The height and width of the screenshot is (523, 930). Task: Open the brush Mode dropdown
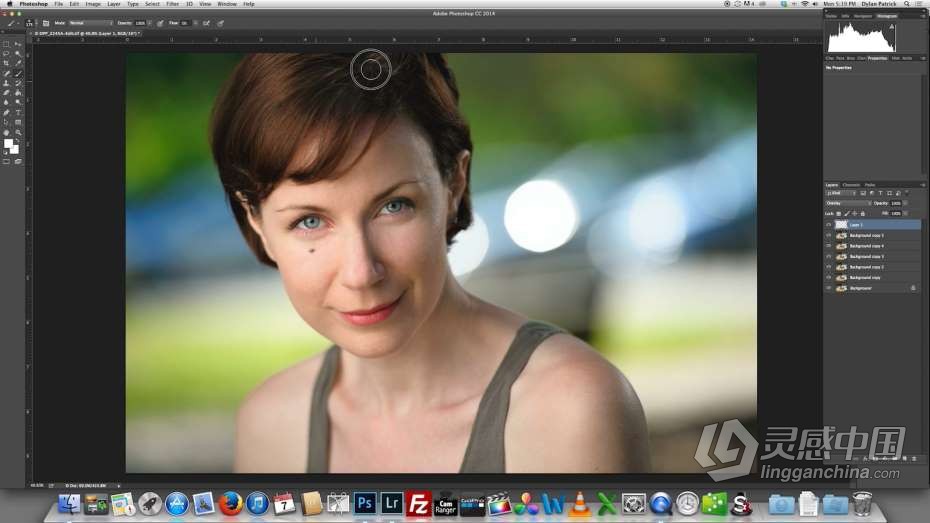coord(91,23)
